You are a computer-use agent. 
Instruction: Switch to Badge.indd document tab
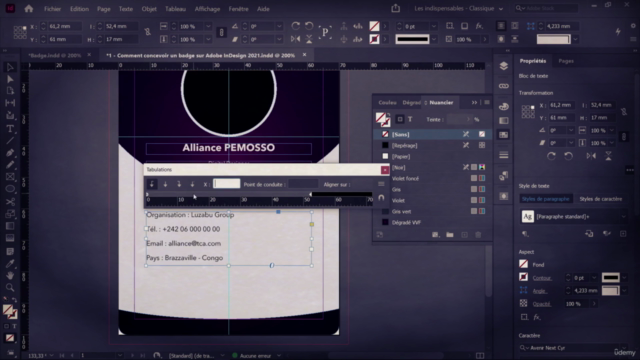click(x=54, y=55)
